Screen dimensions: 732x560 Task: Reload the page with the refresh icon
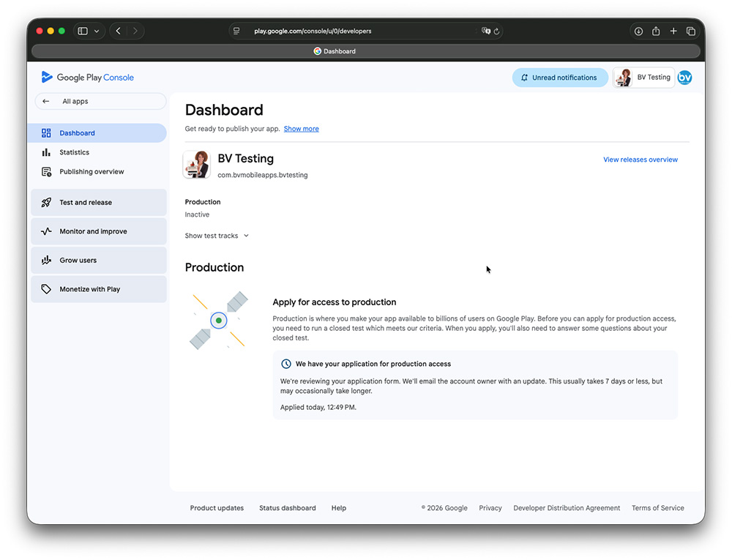pyautogui.click(x=497, y=31)
